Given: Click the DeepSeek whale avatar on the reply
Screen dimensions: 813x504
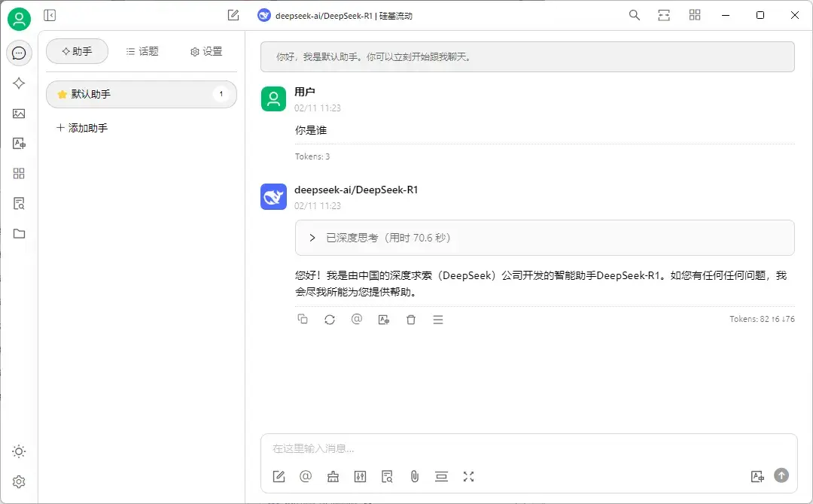Looking at the screenshot, I should pos(274,197).
